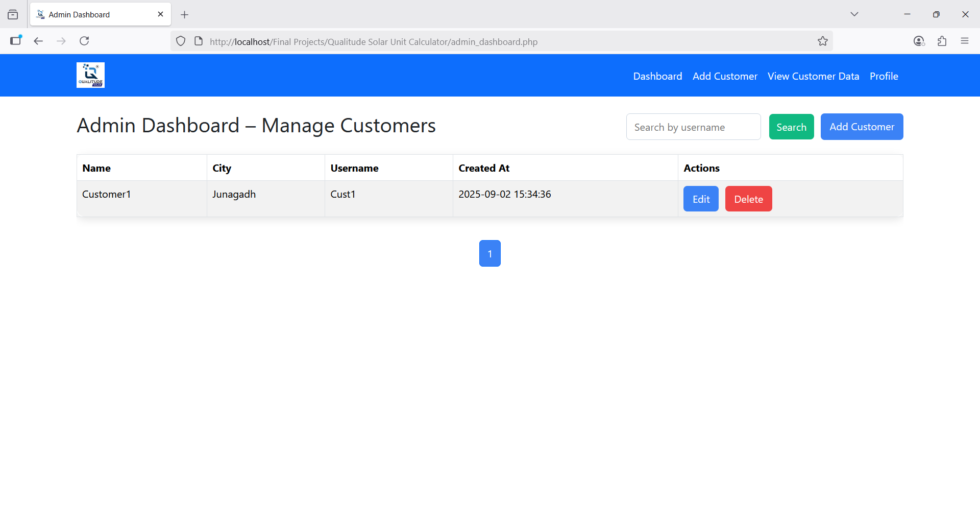Bookmark this page with the star icon
Screen dimensions: 980x521
822,41
